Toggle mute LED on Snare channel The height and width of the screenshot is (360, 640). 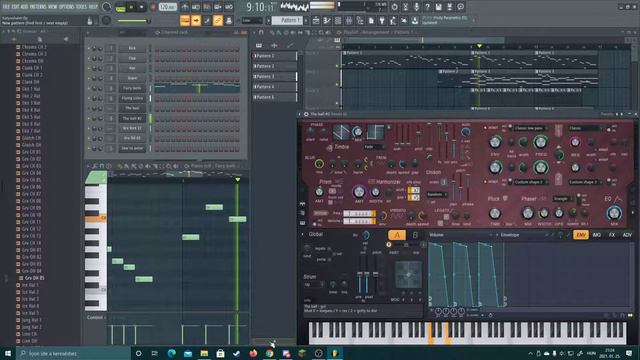[x=89, y=78]
